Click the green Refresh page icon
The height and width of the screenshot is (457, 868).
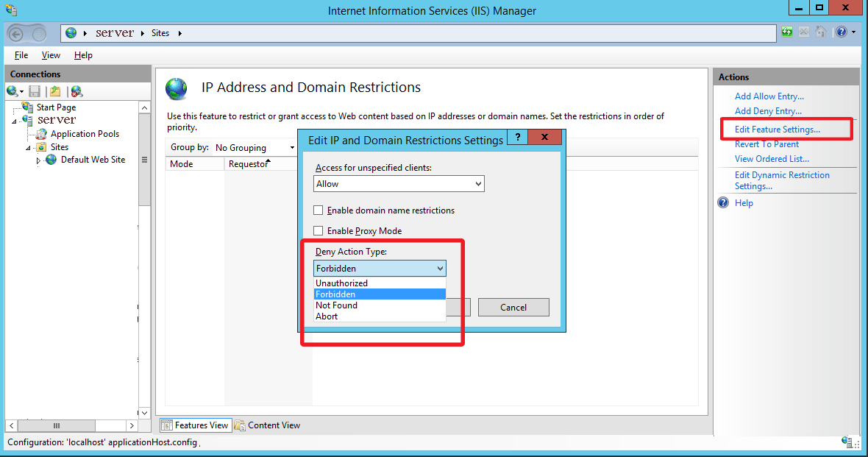786,32
